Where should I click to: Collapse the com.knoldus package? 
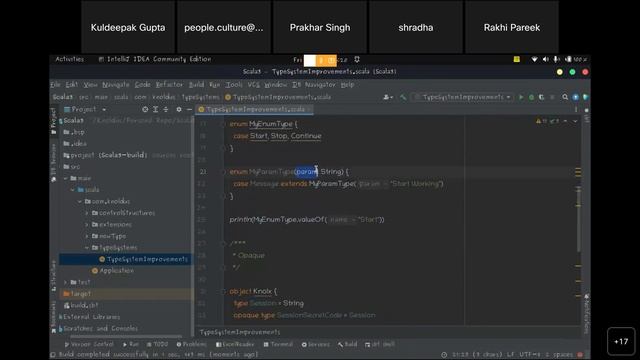pyautogui.click(x=80, y=201)
